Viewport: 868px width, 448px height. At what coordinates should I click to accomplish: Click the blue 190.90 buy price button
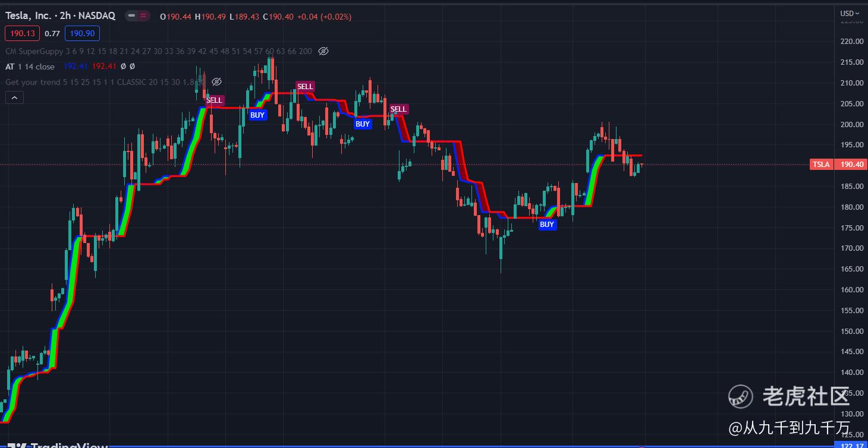click(x=81, y=33)
